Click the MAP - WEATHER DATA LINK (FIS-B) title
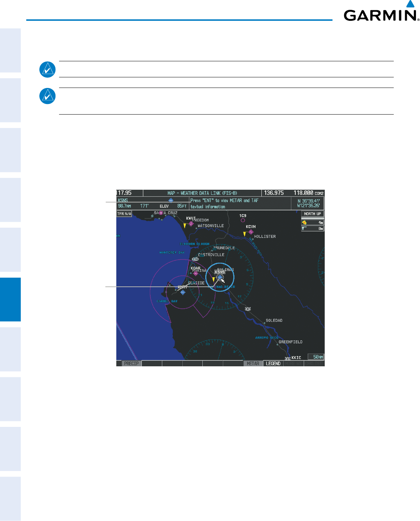The width and height of the screenshot is (420, 521). [202, 193]
